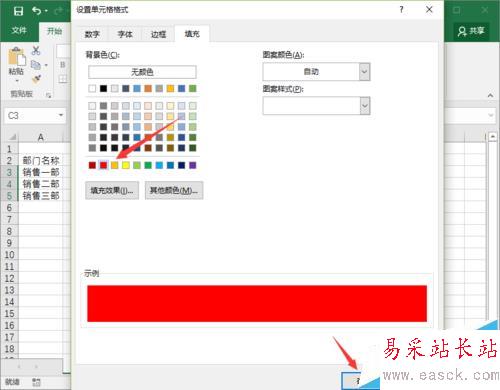This screenshot has height=390, width=500.
Task: Click the Paste clipboard icon
Action: tap(17, 56)
